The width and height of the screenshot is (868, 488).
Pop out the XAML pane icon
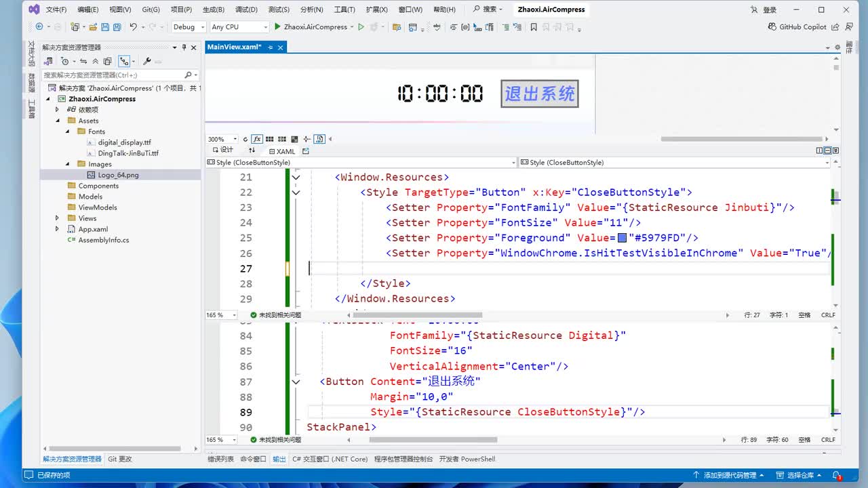(x=306, y=151)
